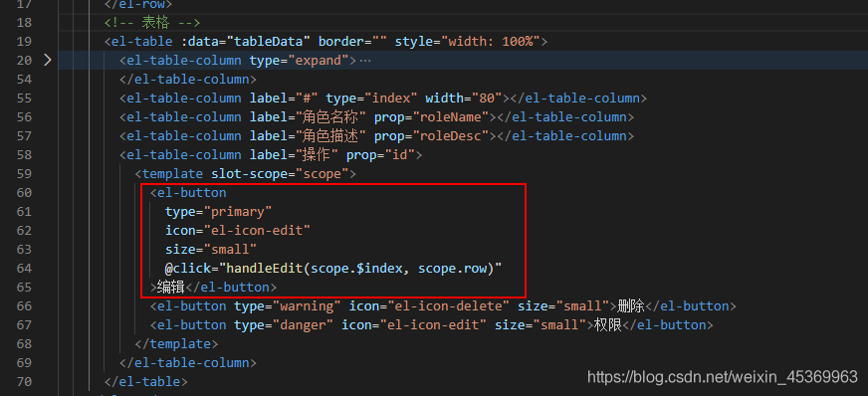Expand the folded region at line 20
Image resolution: width=868 pixels, height=396 pixels.
point(48,60)
